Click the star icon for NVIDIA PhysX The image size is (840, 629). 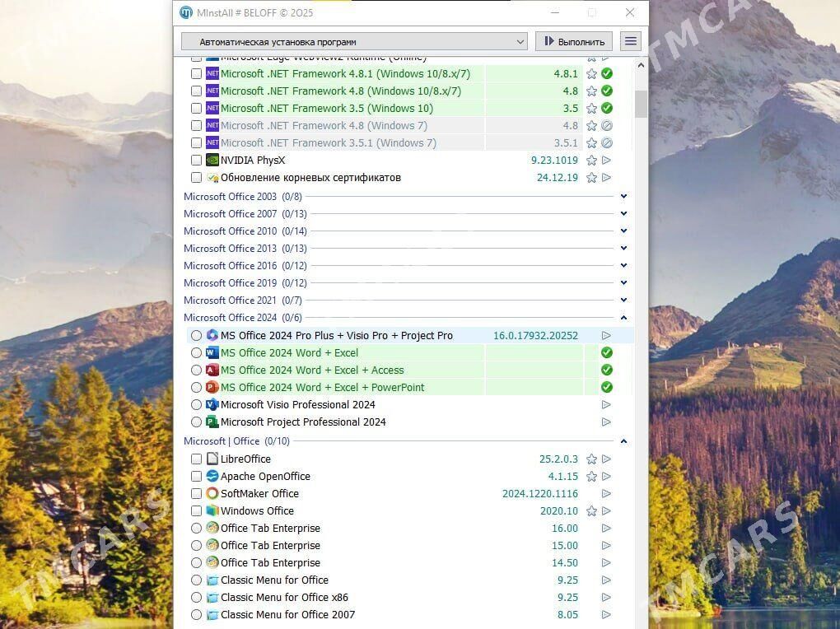591,161
